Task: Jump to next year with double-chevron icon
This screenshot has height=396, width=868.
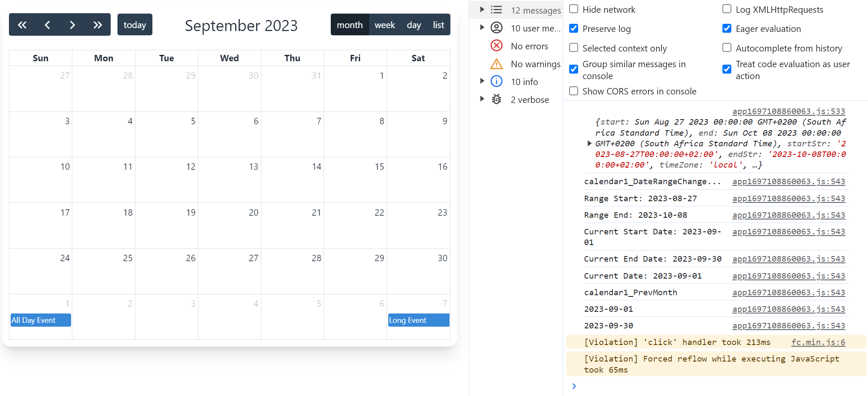Action: pos(97,25)
